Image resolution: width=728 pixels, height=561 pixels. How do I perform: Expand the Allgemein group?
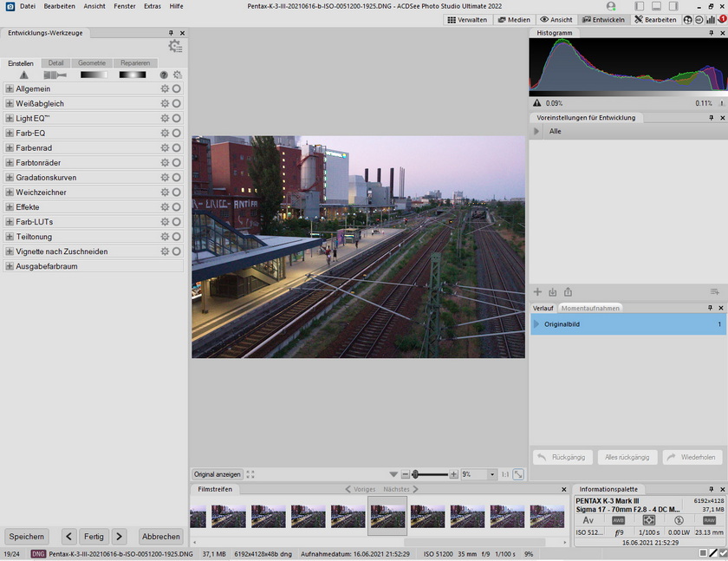pos(10,89)
